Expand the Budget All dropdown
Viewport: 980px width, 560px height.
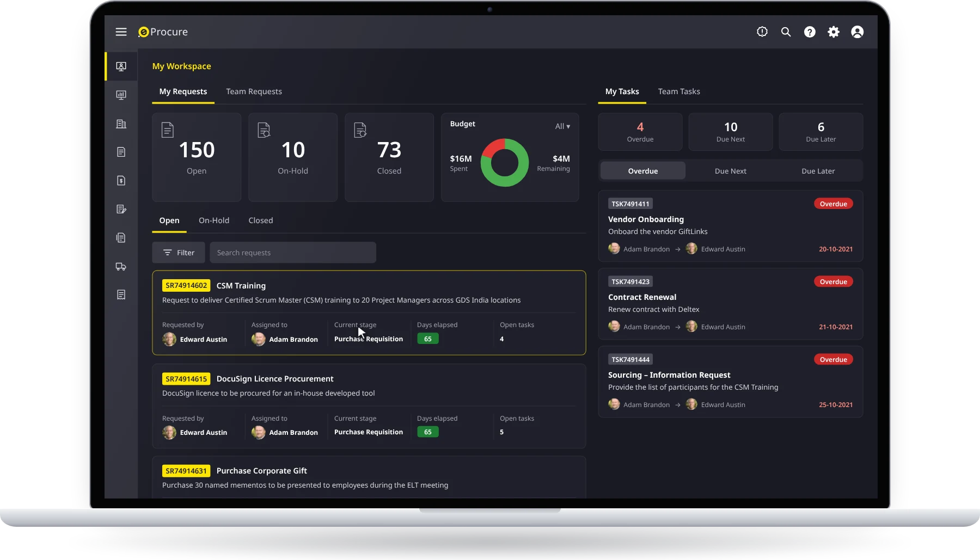(562, 126)
